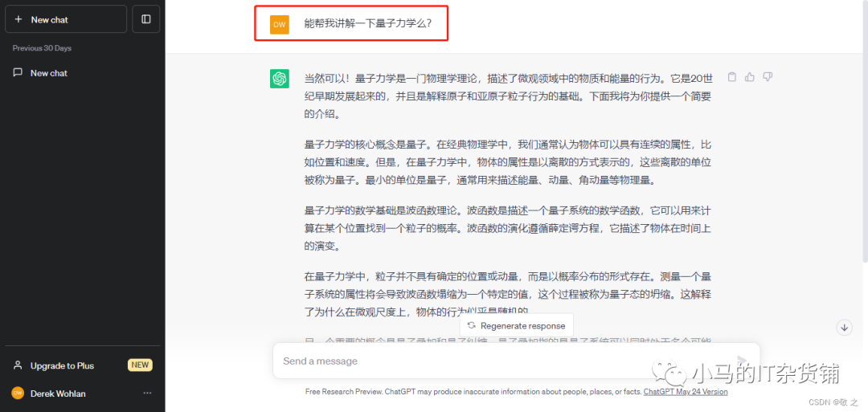Copy response with the clipboard icon

click(x=731, y=77)
